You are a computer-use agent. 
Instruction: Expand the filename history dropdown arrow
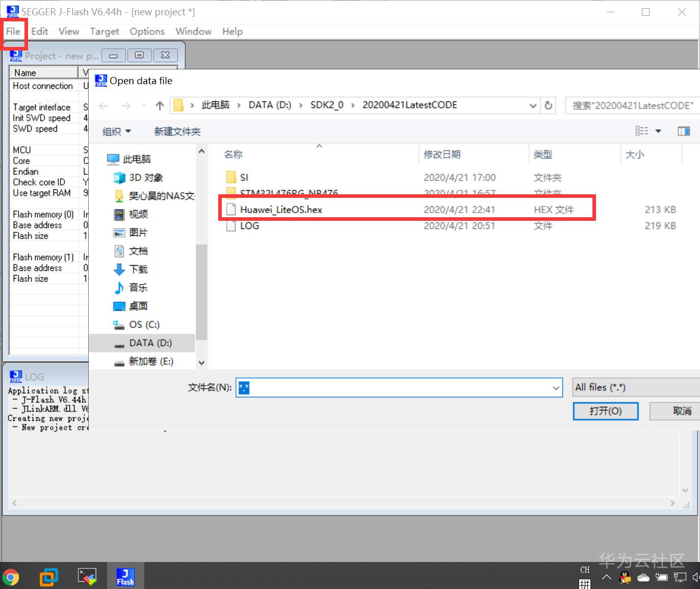pyautogui.click(x=556, y=388)
